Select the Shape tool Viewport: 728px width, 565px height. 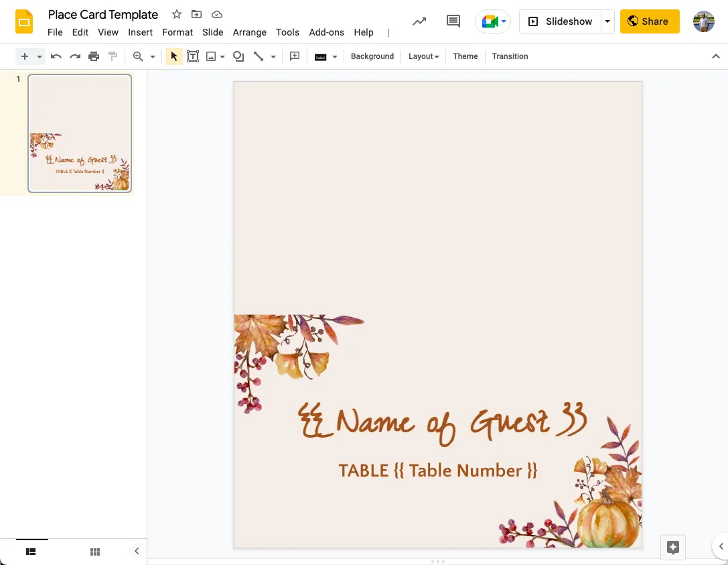point(238,56)
